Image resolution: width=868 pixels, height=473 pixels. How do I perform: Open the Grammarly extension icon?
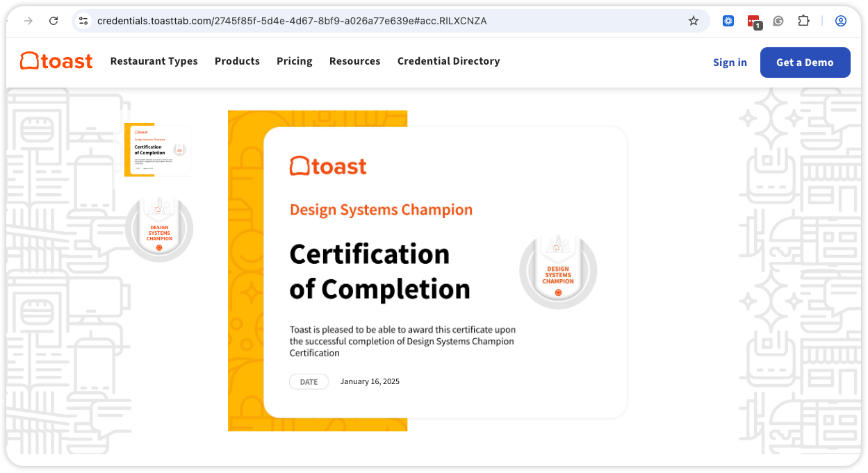[778, 21]
